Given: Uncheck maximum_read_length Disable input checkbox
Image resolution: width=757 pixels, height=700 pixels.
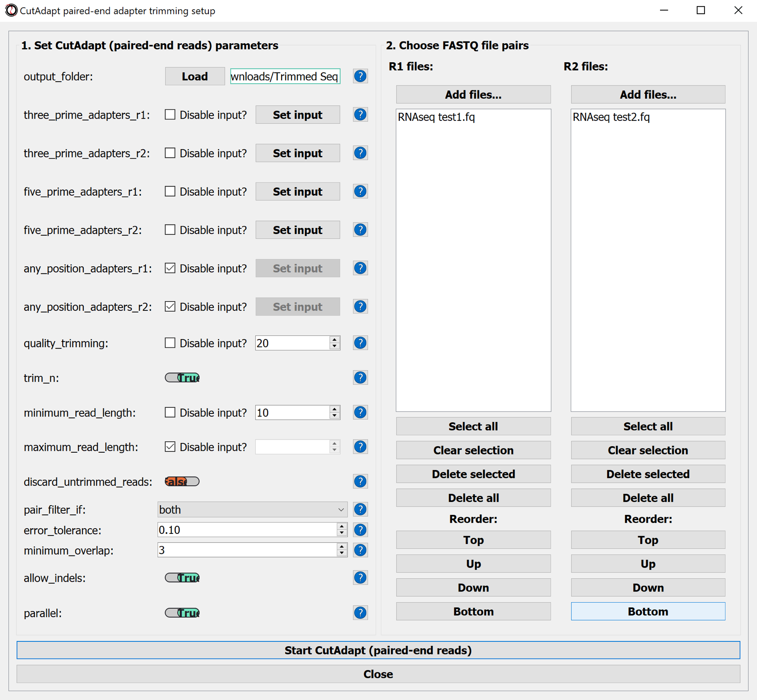Looking at the screenshot, I should tap(170, 447).
